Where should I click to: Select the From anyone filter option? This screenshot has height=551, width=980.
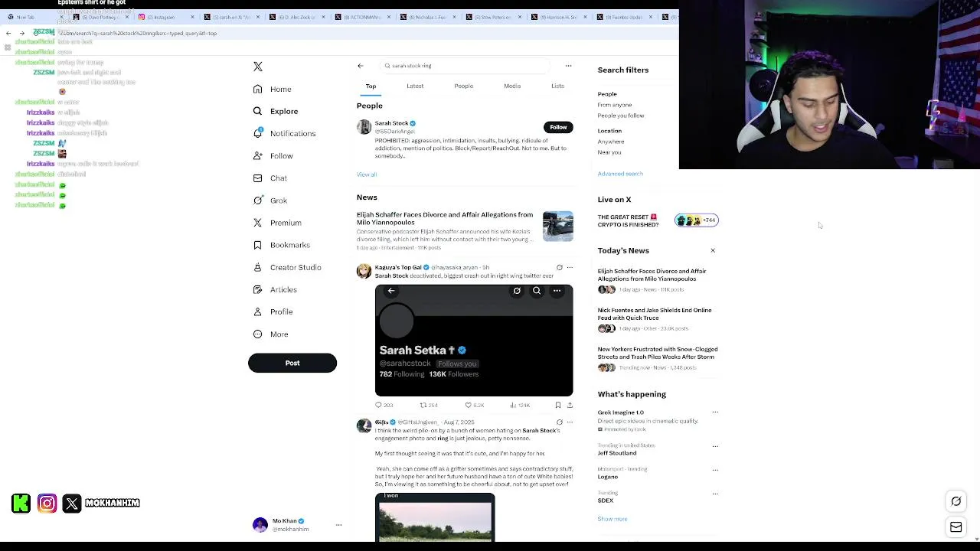[x=615, y=105]
